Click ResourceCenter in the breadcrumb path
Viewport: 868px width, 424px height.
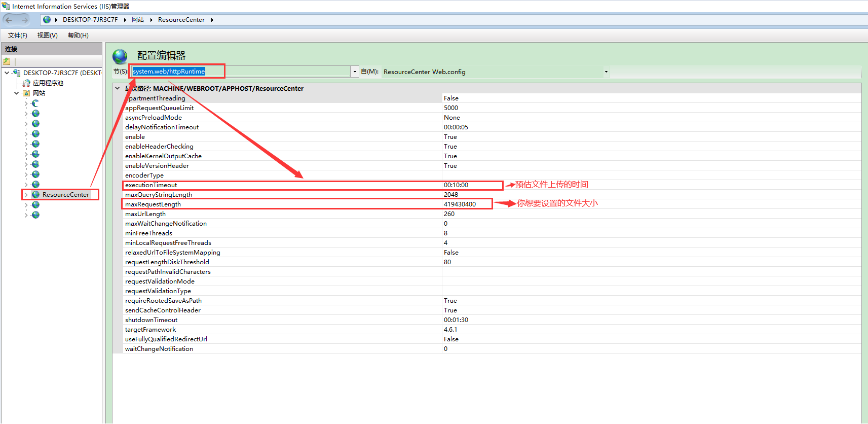[181, 20]
